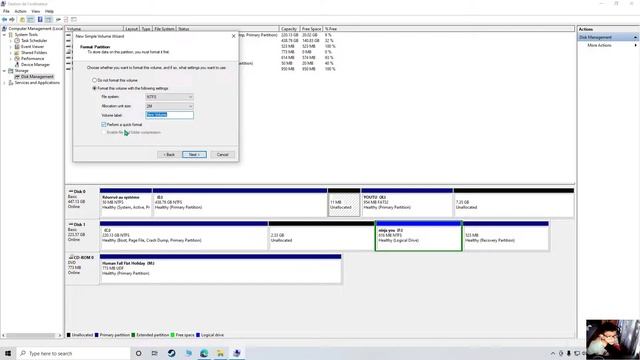Select the 773 MB UDF DVD volume

pos(220,269)
